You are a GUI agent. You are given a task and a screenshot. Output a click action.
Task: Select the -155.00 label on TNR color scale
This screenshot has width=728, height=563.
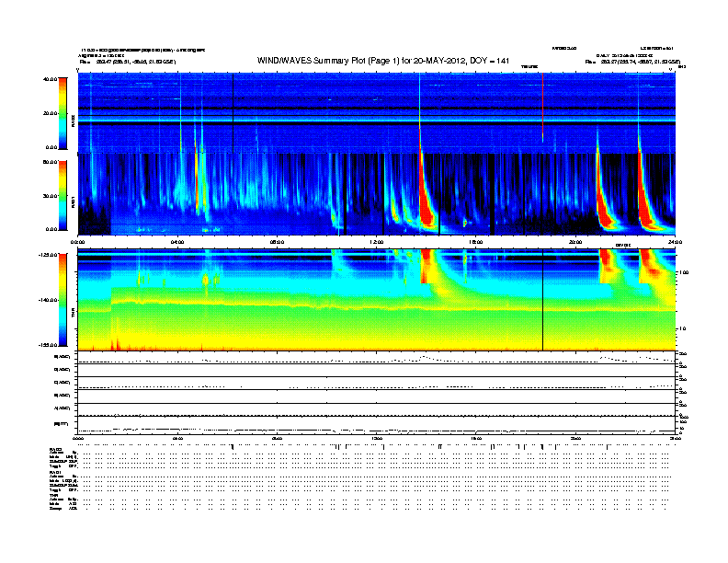click(49, 345)
